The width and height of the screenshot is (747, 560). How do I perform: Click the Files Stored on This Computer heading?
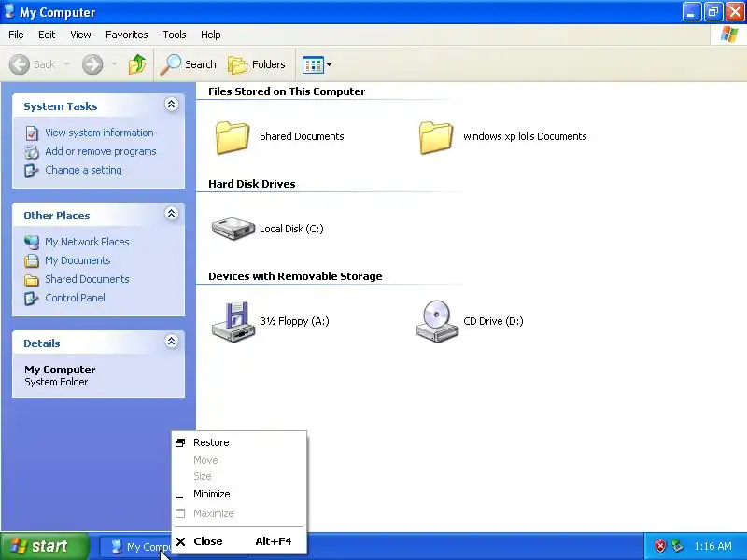click(x=287, y=91)
